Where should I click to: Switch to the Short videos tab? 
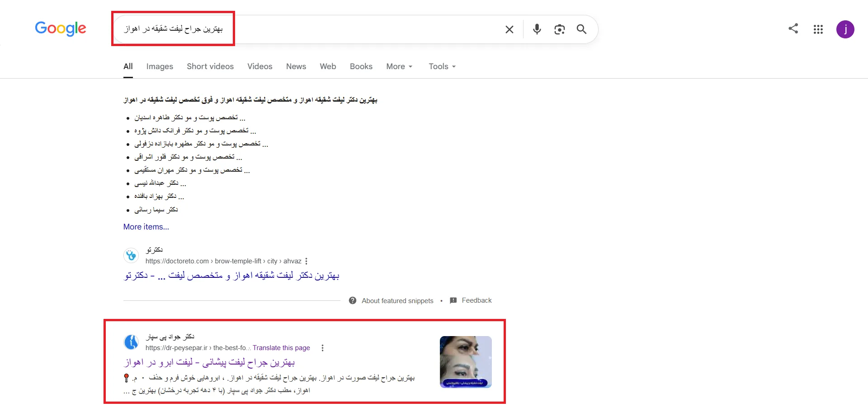click(x=210, y=66)
